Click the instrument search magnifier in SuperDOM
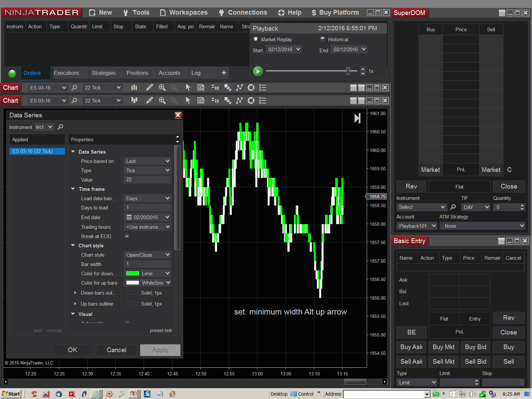Screen dimensions: 532x399 453,207
